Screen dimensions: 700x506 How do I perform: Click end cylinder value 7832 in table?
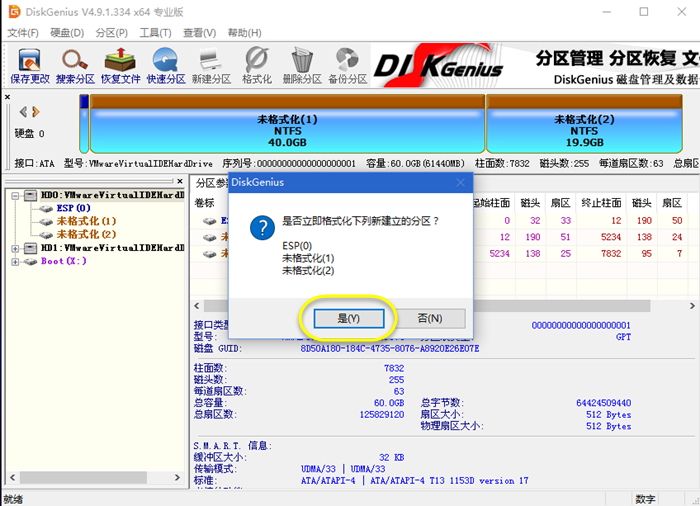click(x=611, y=254)
